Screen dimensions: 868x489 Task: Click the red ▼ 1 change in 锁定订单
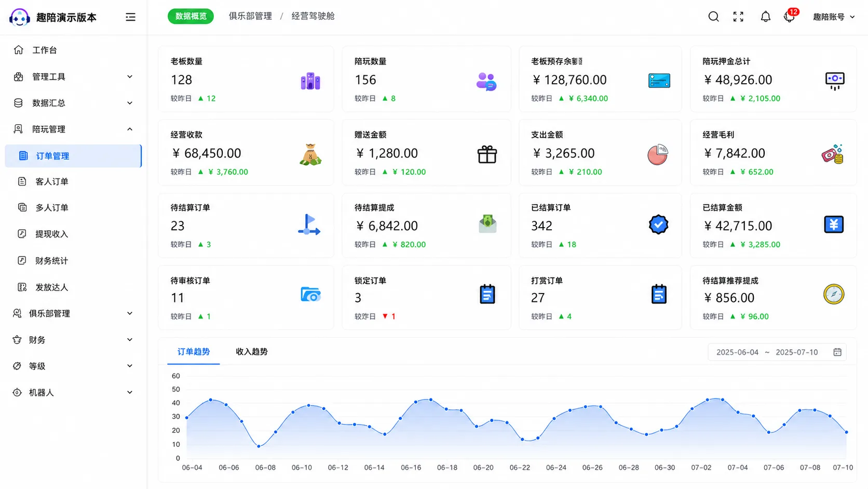pos(389,316)
